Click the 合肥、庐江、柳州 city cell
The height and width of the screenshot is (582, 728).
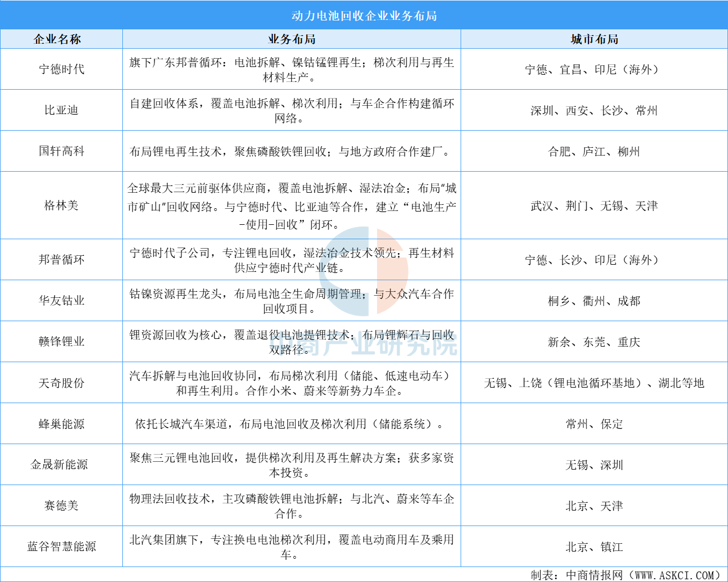tap(594, 151)
